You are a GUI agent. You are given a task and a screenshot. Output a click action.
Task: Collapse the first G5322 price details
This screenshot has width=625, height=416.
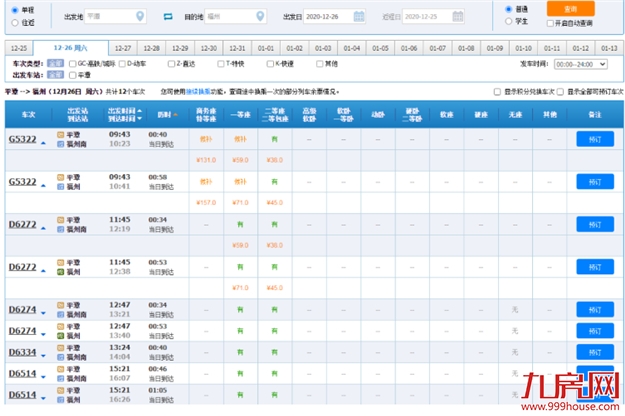tap(43, 143)
